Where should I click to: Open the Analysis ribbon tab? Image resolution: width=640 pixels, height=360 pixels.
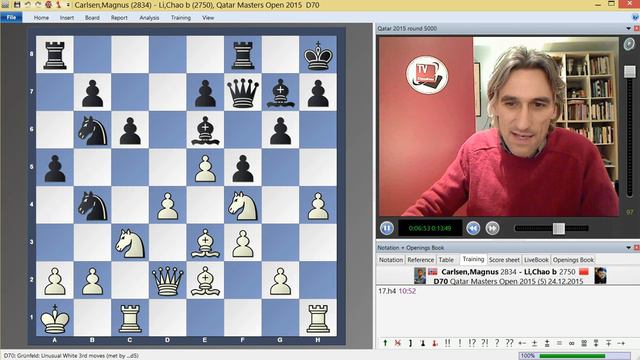pyautogui.click(x=149, y=18)
